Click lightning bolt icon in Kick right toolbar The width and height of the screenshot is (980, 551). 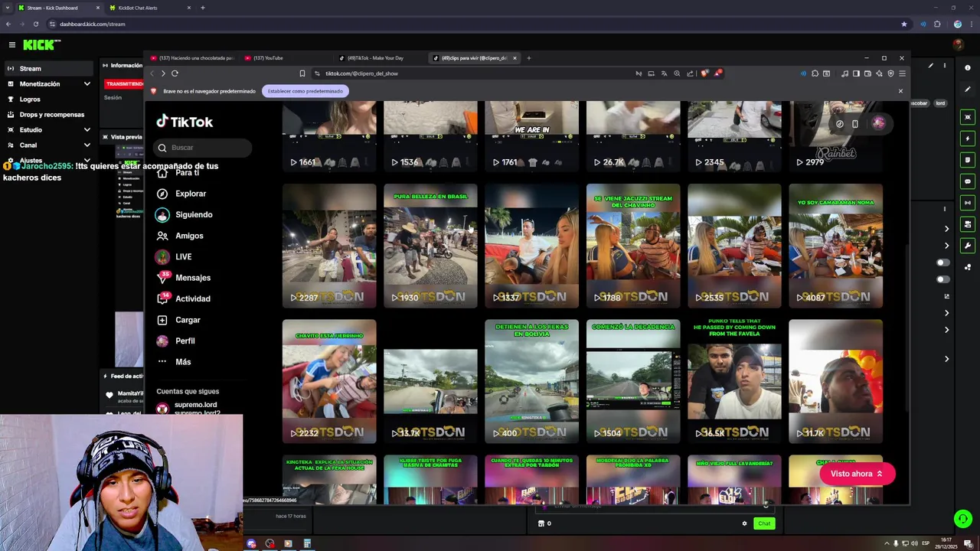coord(968,139)
